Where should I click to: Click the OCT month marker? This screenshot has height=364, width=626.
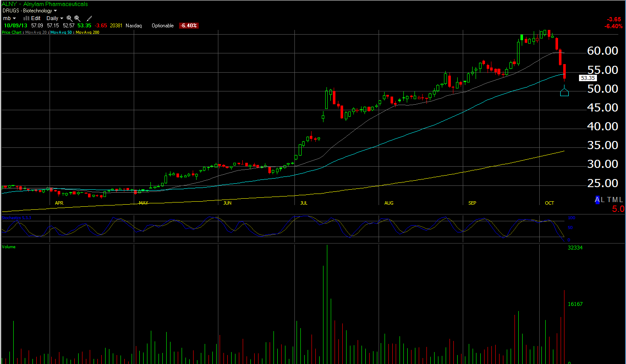[x=550, y=203]
